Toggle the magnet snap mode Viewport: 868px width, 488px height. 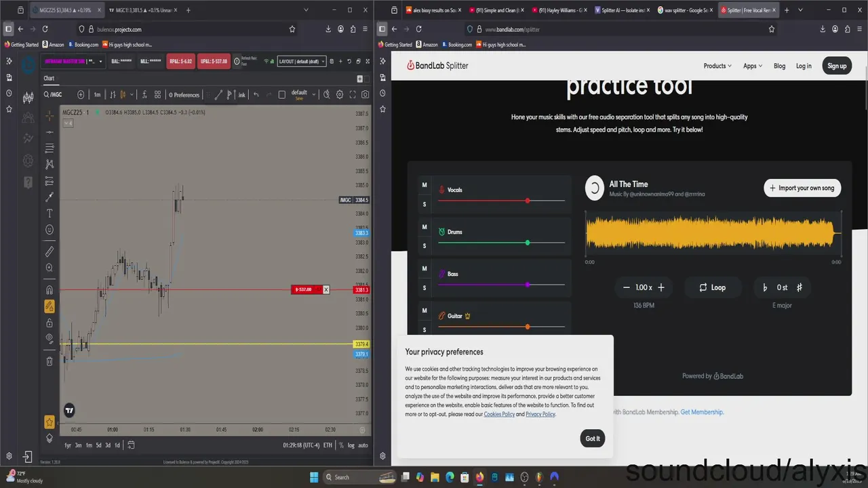coord(50,290)
